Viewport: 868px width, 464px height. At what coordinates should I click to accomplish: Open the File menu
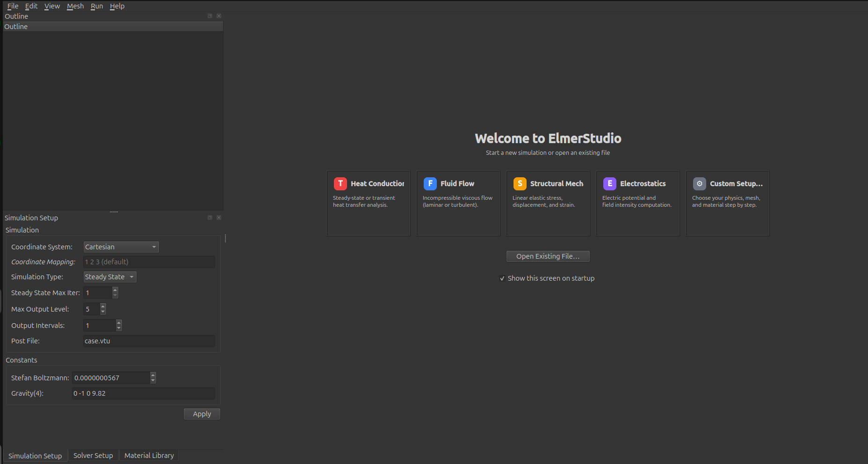13,6
